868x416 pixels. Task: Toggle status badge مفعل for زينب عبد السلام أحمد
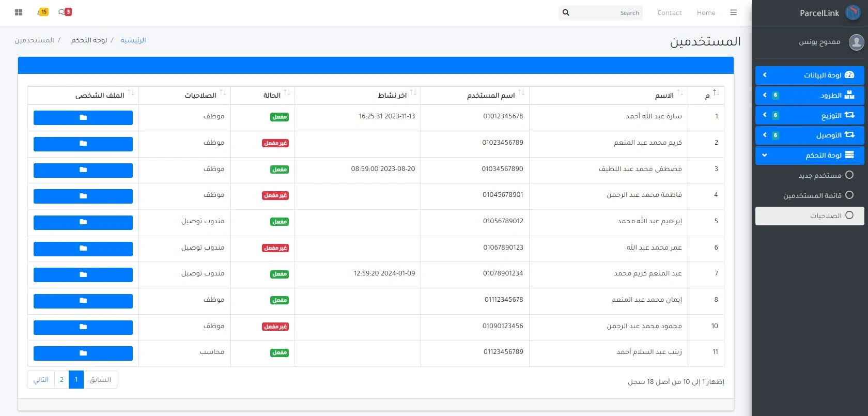coord(280,352)
